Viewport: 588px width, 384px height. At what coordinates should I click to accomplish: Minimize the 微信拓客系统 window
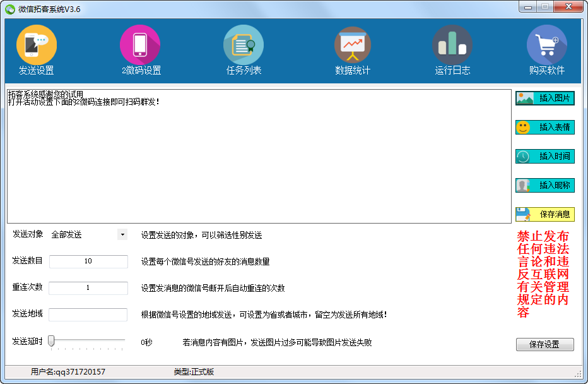click(x=528, y=7)
